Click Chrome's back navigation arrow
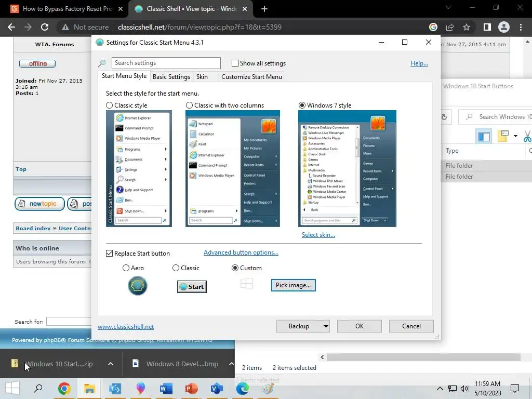The image size is (532, 399). pos(11,27)
